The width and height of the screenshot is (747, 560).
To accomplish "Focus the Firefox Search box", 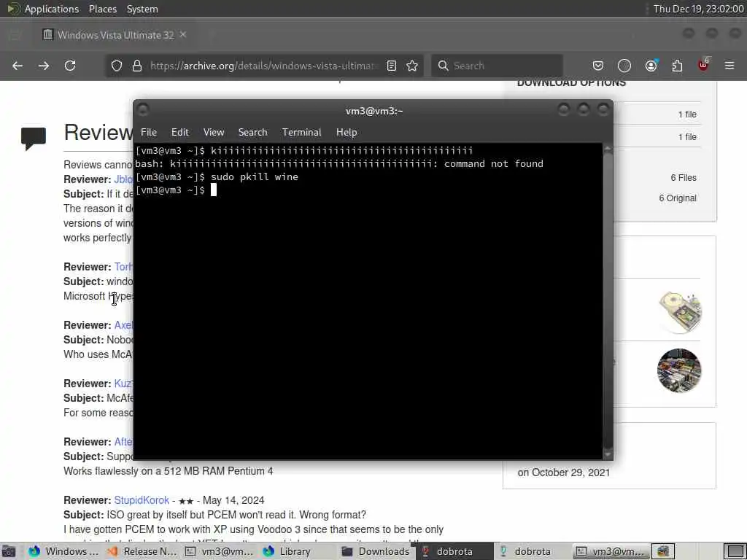I will (x=498, y=66).
